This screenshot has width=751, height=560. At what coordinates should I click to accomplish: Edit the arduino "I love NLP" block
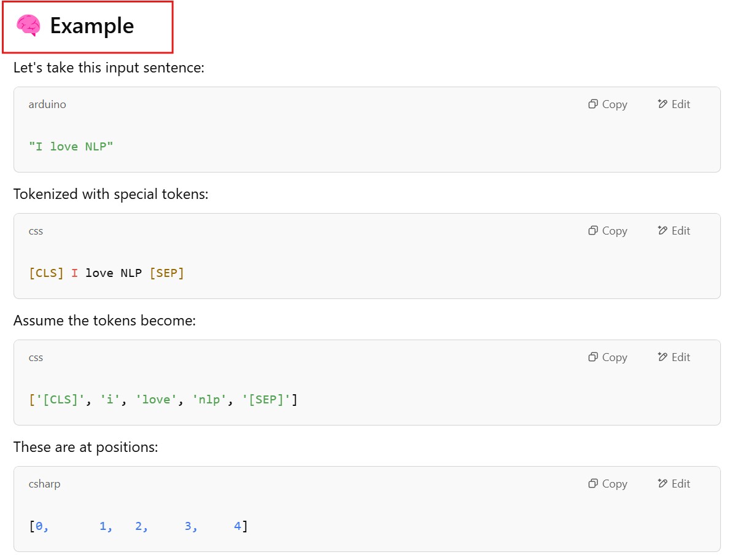(674, 104)
